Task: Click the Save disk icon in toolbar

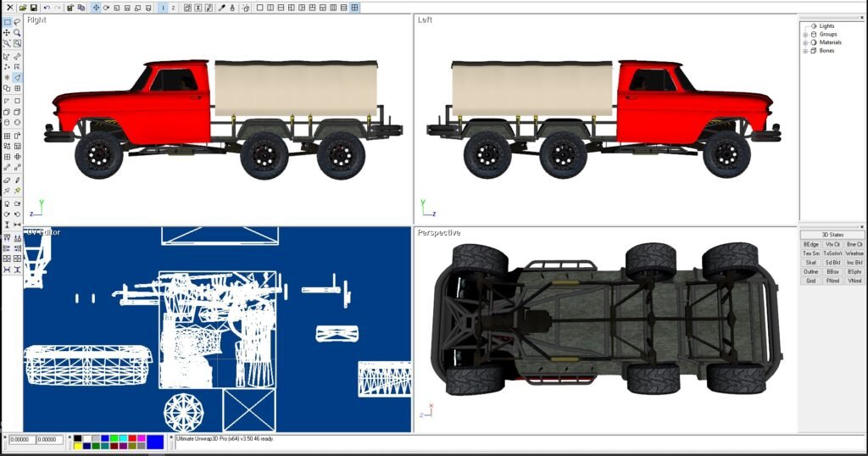Action: click(x=33, y=8)
